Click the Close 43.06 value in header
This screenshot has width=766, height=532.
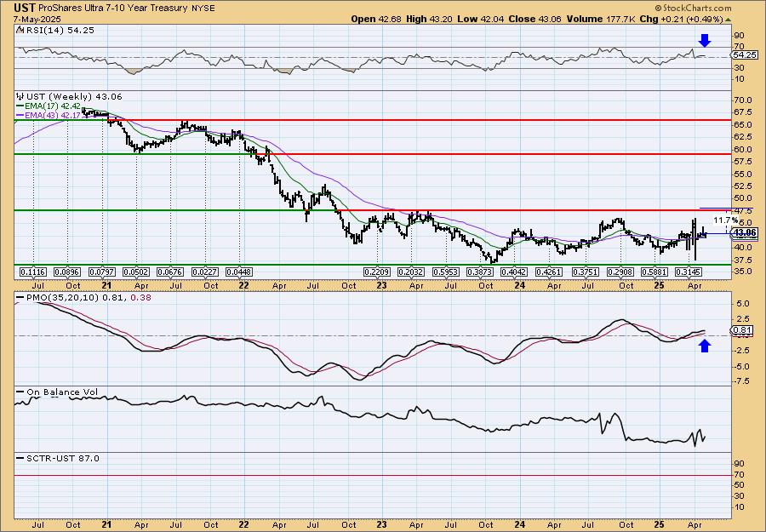(535, 19)
